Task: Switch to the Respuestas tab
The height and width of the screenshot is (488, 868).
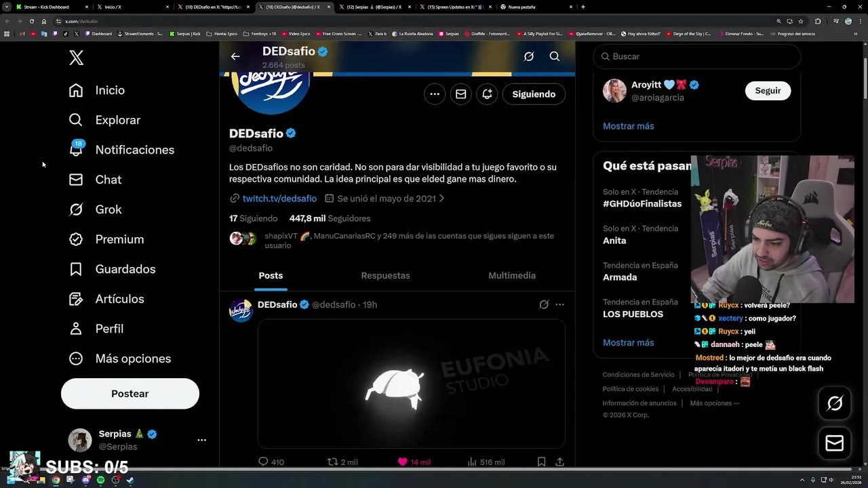Action: pos(385,276)
